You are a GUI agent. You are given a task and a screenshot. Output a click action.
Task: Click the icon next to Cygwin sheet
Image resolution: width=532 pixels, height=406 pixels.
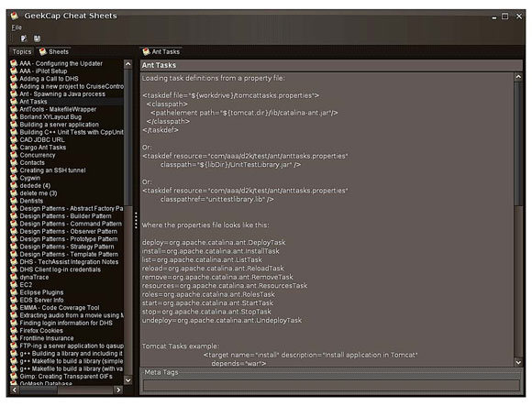[14, 178]
